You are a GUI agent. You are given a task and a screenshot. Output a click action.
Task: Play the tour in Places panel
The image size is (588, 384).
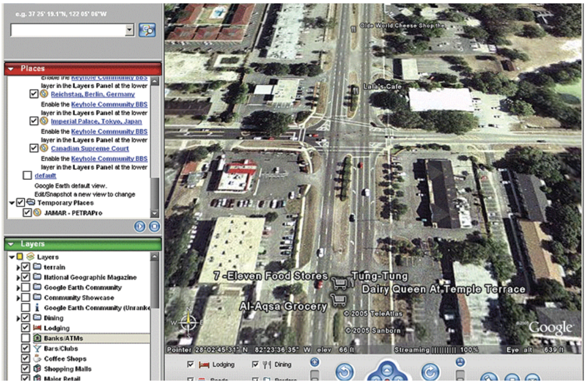(x=140, y=226)
